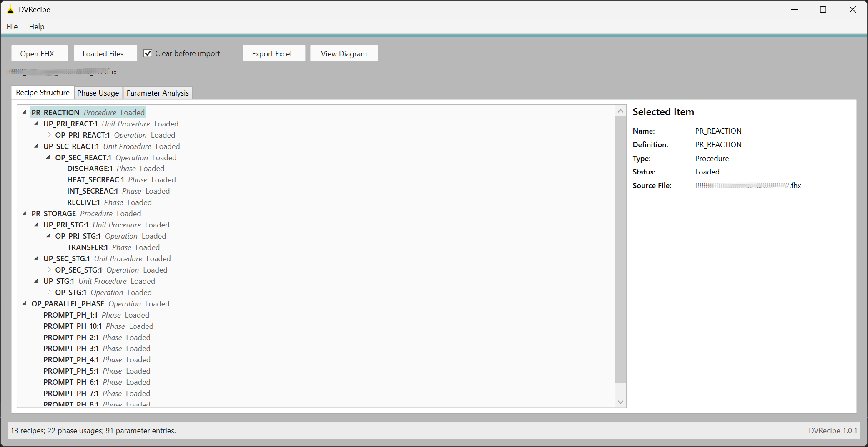Select the RECEIVE:1 phase row
The width and height of the screenshot is (868, 447).
109,202
